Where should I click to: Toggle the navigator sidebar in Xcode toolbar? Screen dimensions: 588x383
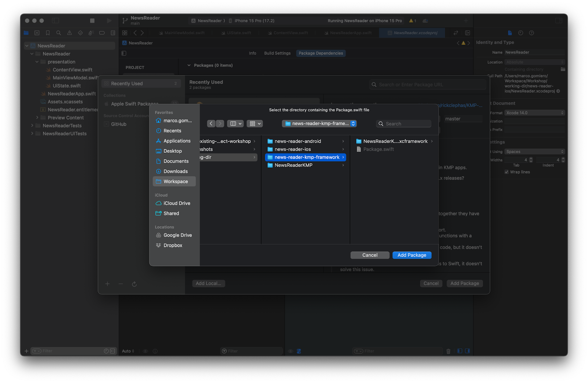coord(55,21)
